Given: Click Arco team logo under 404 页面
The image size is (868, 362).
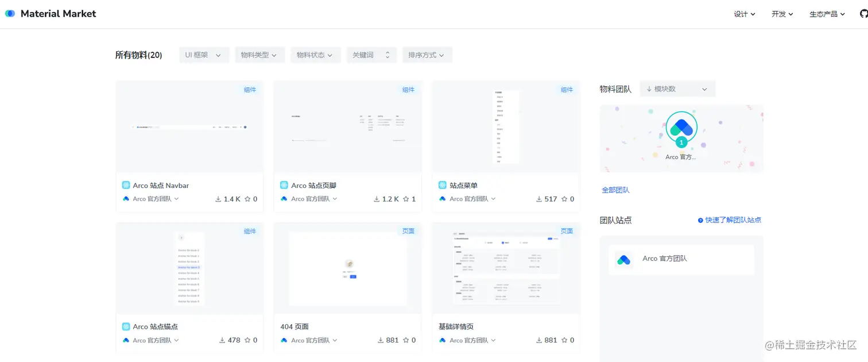Looking at the screenshot, I should (x=284, y=340).
